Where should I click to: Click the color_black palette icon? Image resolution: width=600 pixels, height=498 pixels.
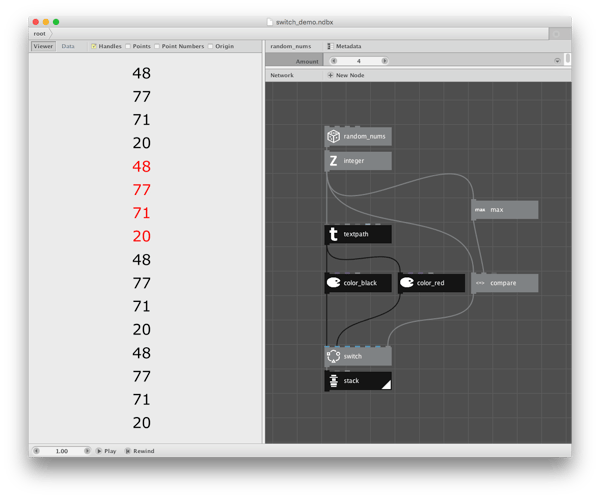[x=333, y=282]
